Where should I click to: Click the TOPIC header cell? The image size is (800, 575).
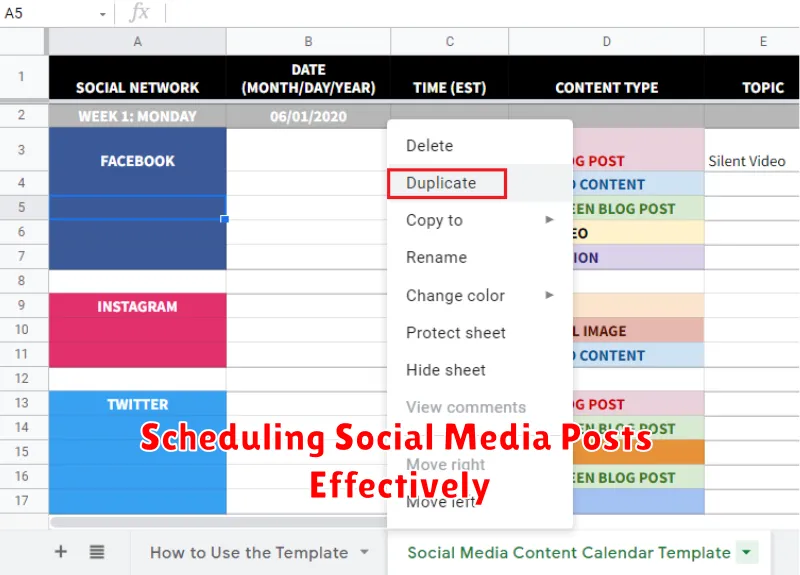[x=752, y=78]
